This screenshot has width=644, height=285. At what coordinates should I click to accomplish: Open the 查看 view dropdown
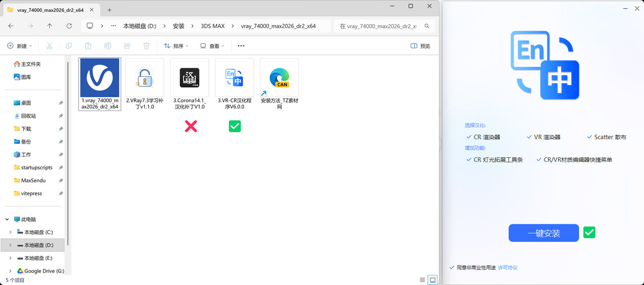tap(212, 46)
